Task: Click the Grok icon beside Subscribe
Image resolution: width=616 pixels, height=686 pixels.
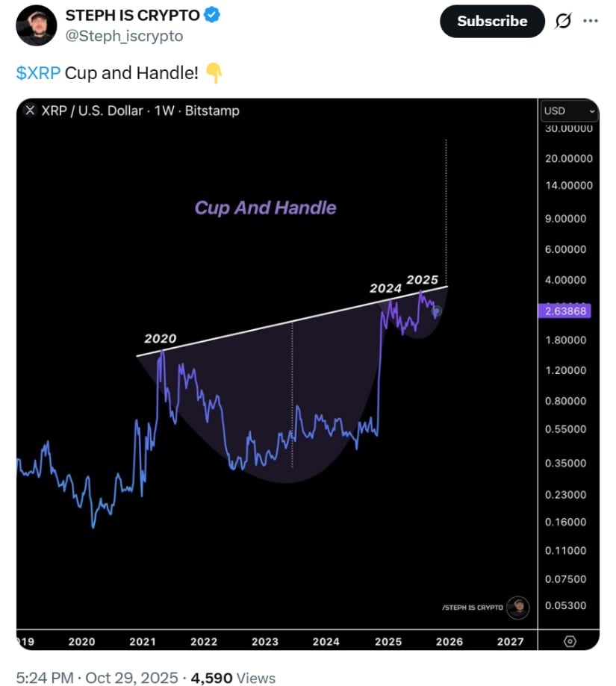Action: [x=564, y=21]
